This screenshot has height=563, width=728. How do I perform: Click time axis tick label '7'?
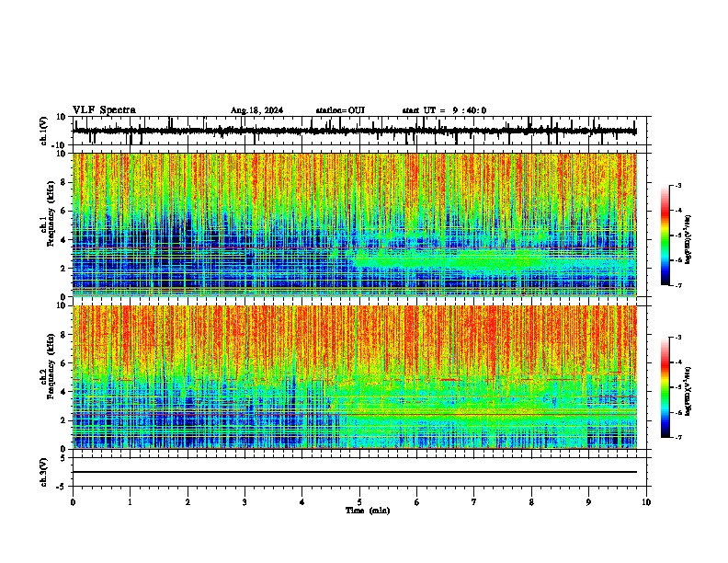coord(474,502)
